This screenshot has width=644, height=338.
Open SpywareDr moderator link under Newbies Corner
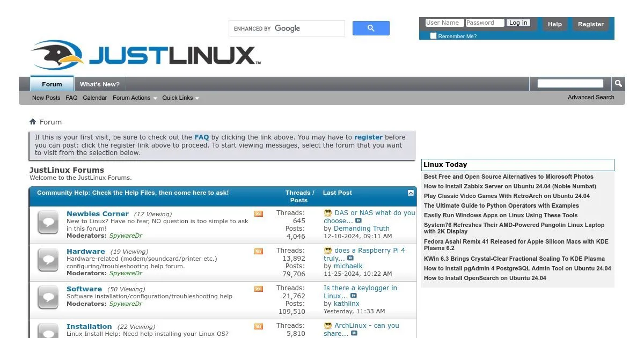126,236
